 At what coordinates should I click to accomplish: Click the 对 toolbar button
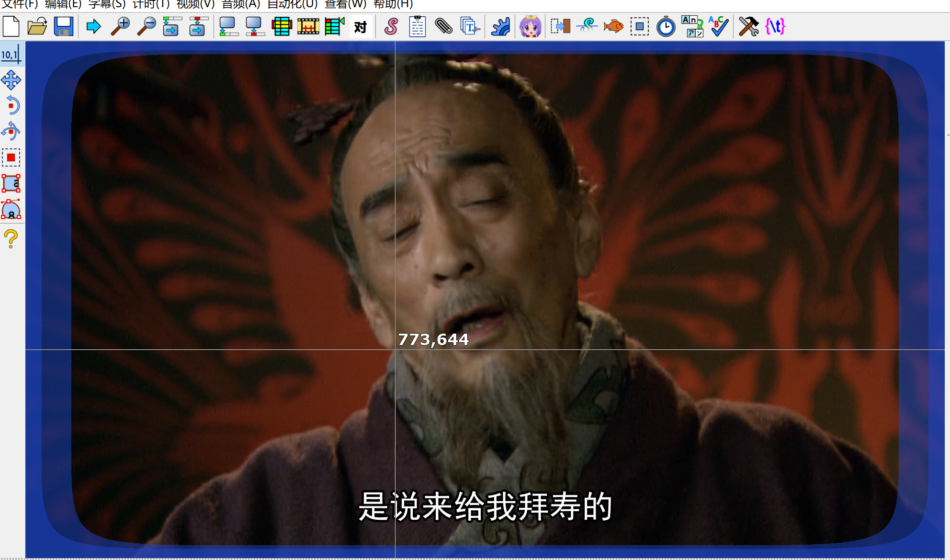(x=361, y=27)
